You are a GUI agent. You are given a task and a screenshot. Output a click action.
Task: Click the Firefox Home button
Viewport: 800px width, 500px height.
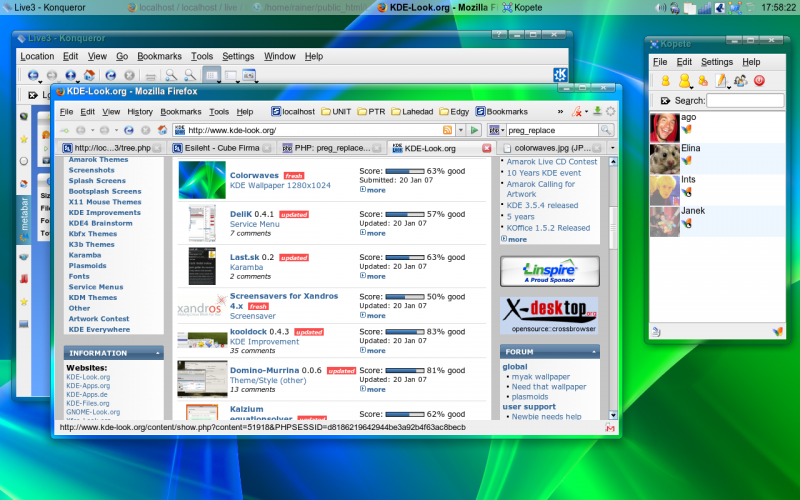pyautogui.click(x=162, y=130)
